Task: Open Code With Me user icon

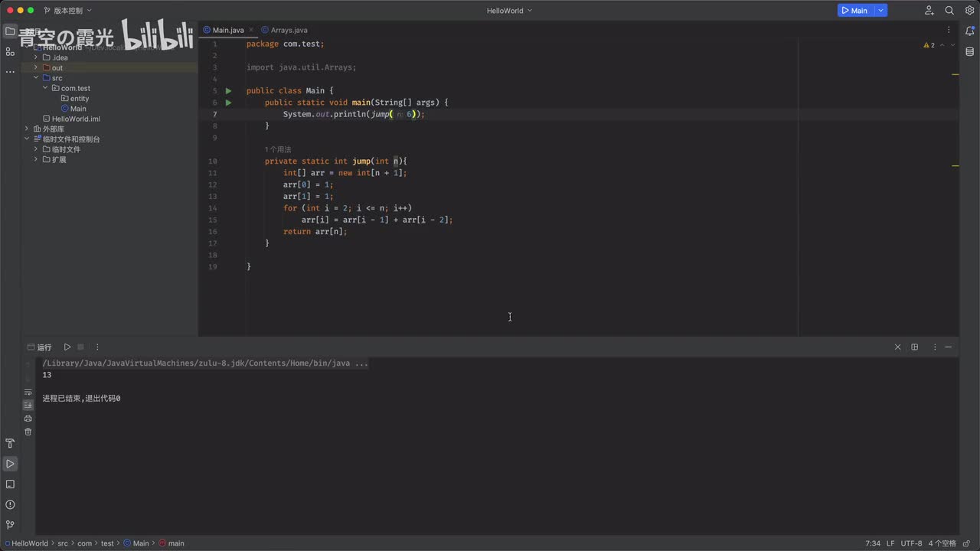Action: pyautogui.click(x=929, y=11)
